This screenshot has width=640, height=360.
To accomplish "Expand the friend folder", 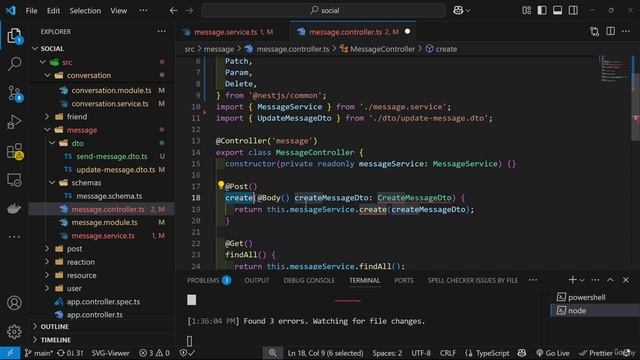I will click(x=47, y=117).
